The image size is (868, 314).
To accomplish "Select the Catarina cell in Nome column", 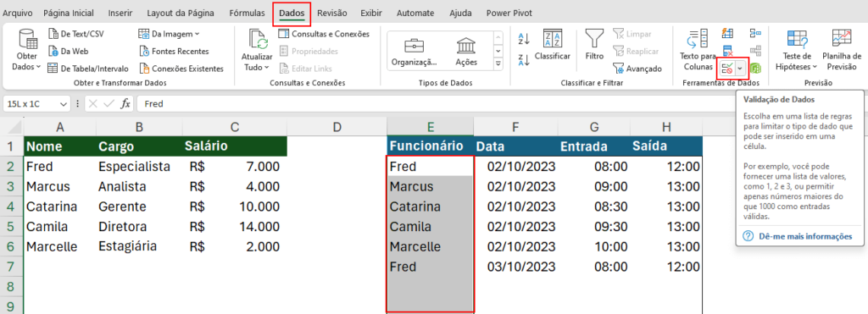I will (x=60, y=207).
